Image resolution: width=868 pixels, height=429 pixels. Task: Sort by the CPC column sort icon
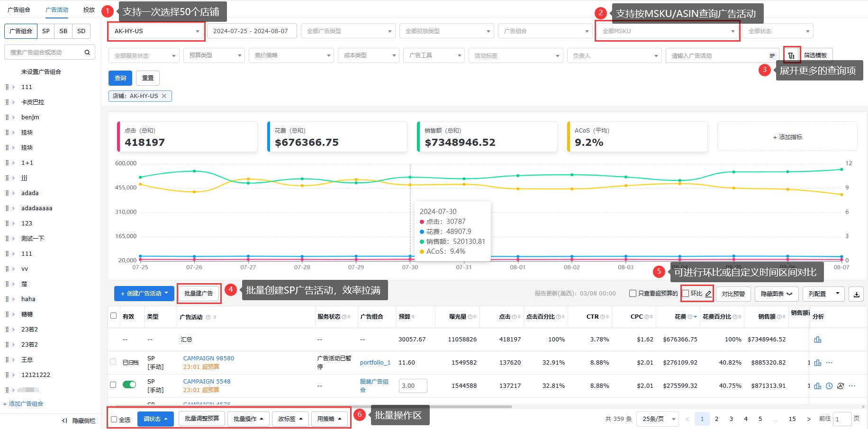point(651,317)
